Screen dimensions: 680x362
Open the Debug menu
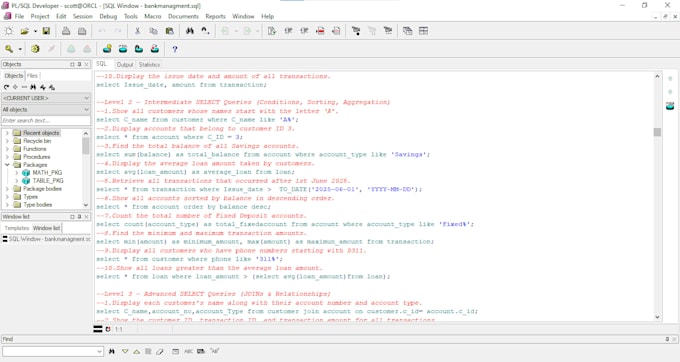[x=108, y=16]
